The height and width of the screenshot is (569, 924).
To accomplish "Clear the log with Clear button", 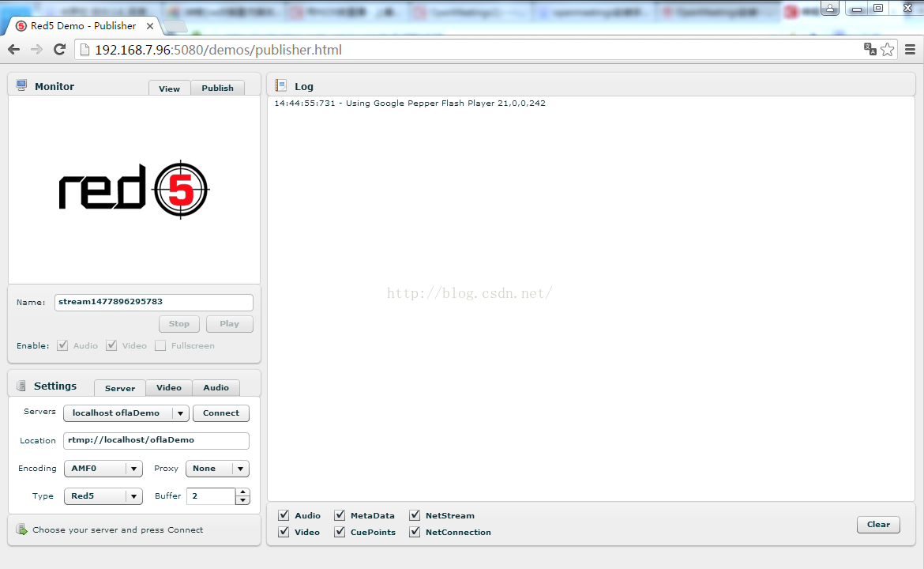I will click(x=878, y=524).
